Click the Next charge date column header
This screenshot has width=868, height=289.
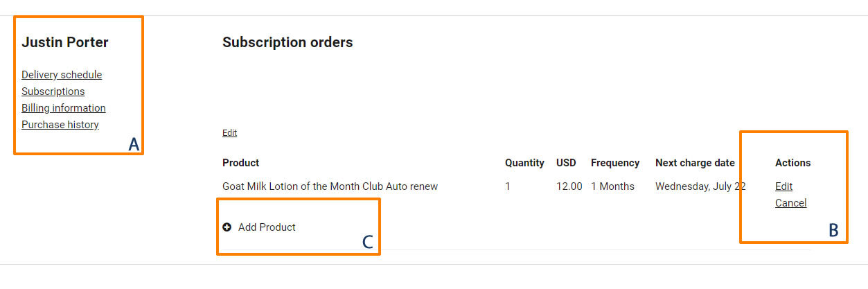click(x=695, y=163)
